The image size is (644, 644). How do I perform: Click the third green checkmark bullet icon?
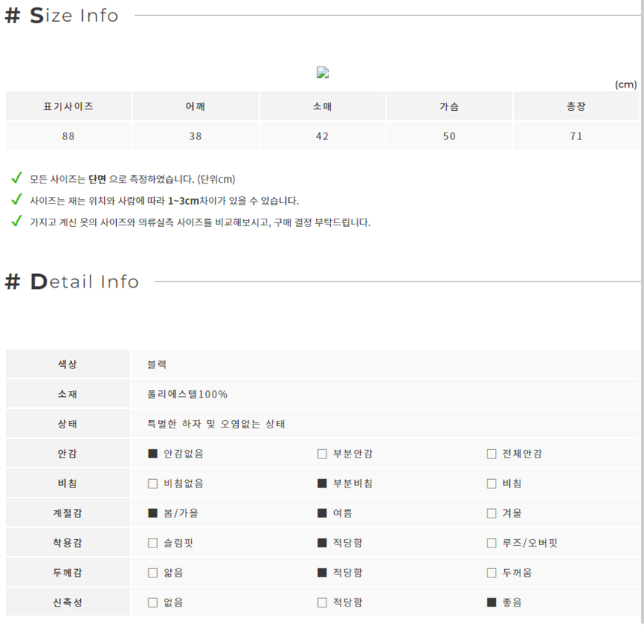tap(16, 221)
